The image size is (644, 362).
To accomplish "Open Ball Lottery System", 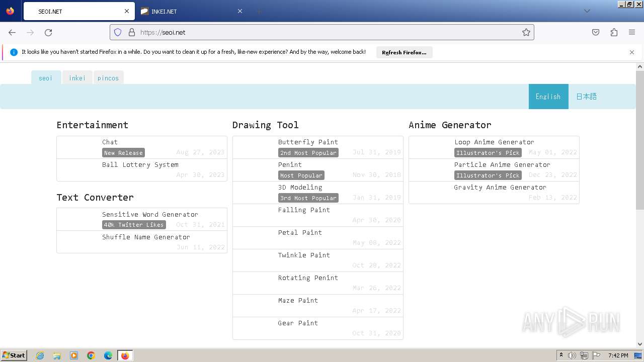I will [142, 170].
